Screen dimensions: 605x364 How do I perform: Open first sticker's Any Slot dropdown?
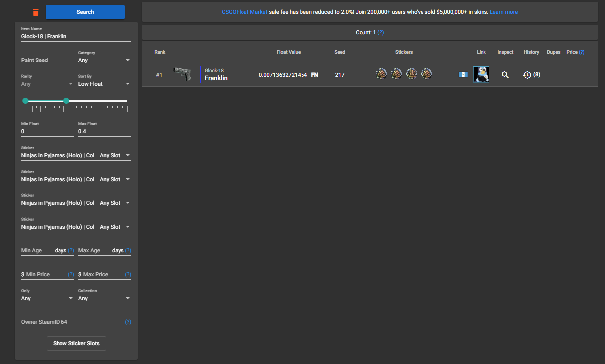pyautogui.click(x=115, y=155)
